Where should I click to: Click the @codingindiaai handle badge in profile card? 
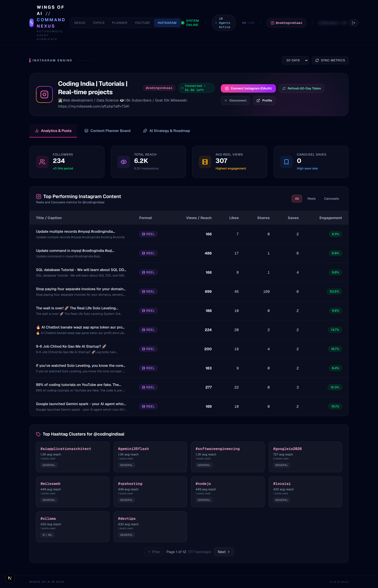tap(159, 88)
